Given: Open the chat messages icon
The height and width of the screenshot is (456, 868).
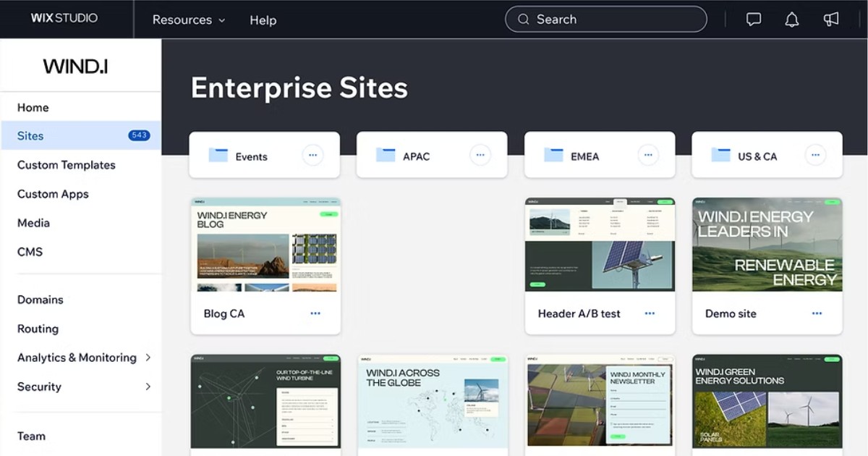Looking at the screenshot, I should [753, 19].
